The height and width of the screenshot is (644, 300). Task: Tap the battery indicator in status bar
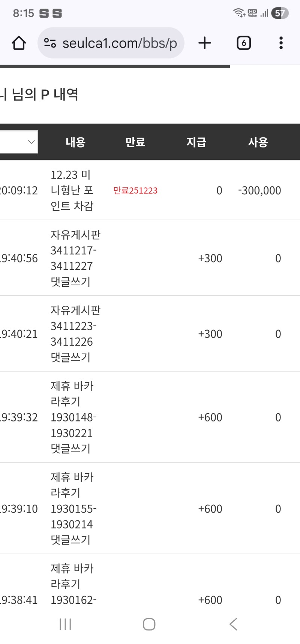[280, 14]
